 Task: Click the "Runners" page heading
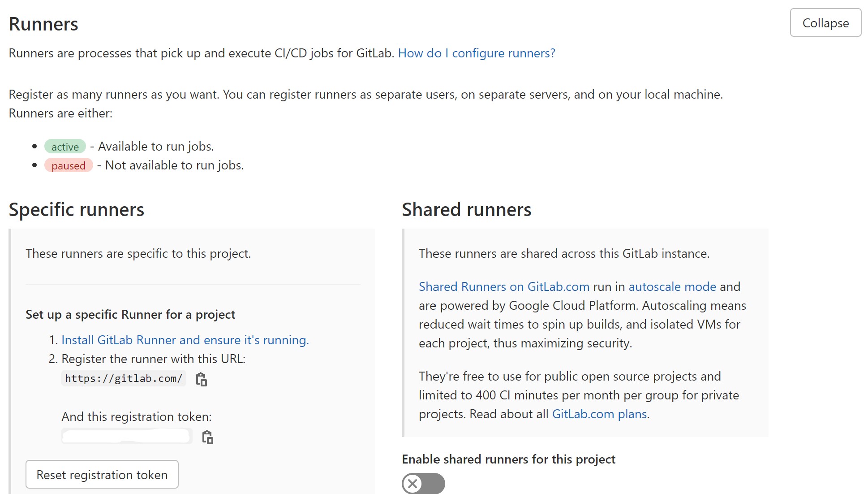click(x=43, y=24)
